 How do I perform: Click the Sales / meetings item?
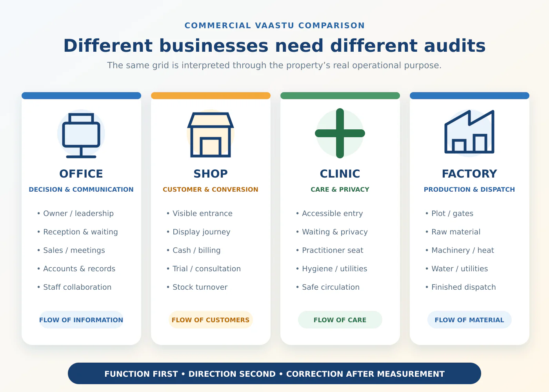[x=71, y=250]
